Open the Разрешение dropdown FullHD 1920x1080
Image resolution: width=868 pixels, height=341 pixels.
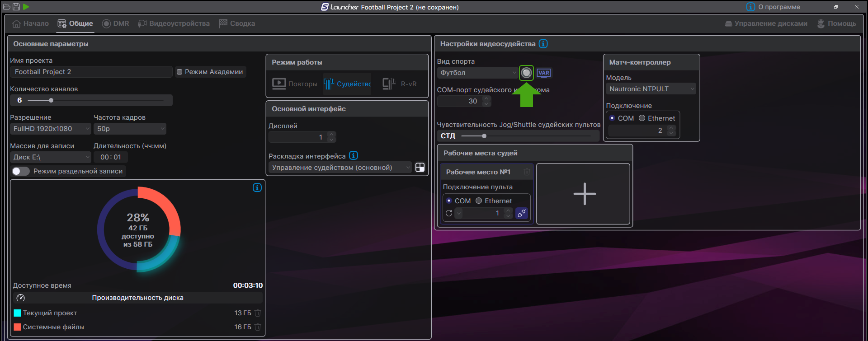coord(51,129)
